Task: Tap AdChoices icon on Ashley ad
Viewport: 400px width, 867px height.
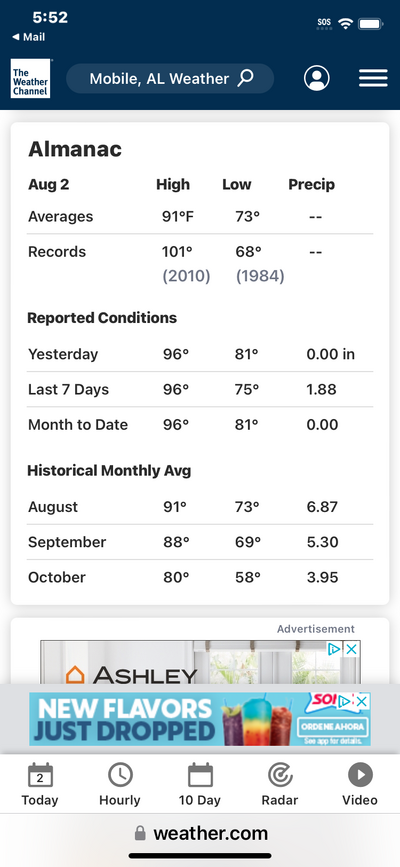Action: (x=334, y=649)
